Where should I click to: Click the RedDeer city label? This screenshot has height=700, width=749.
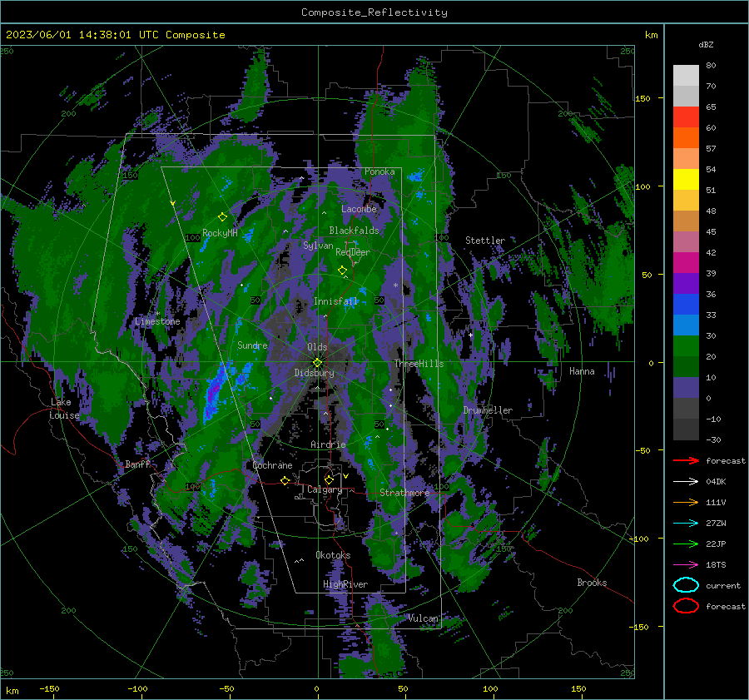pos(353,252)
